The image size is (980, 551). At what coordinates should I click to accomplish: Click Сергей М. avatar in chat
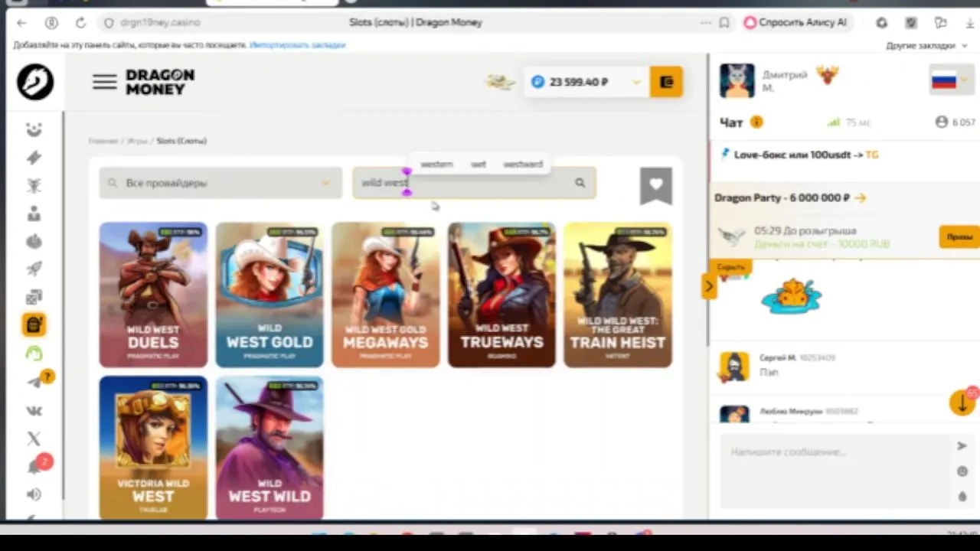(x=734, y=367)
